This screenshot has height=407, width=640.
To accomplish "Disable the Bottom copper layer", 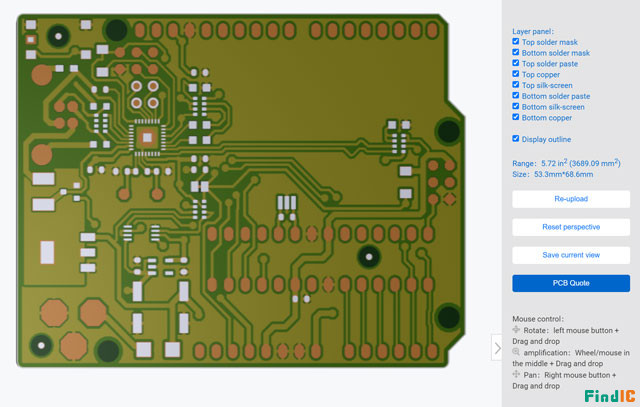I will pos(516,117).
